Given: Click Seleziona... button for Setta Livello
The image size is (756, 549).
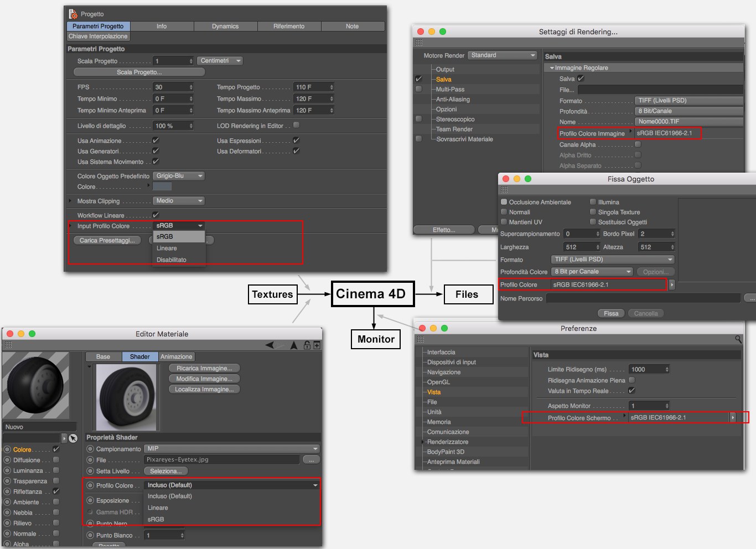Looking at the screenshot, I should [166, 471].
